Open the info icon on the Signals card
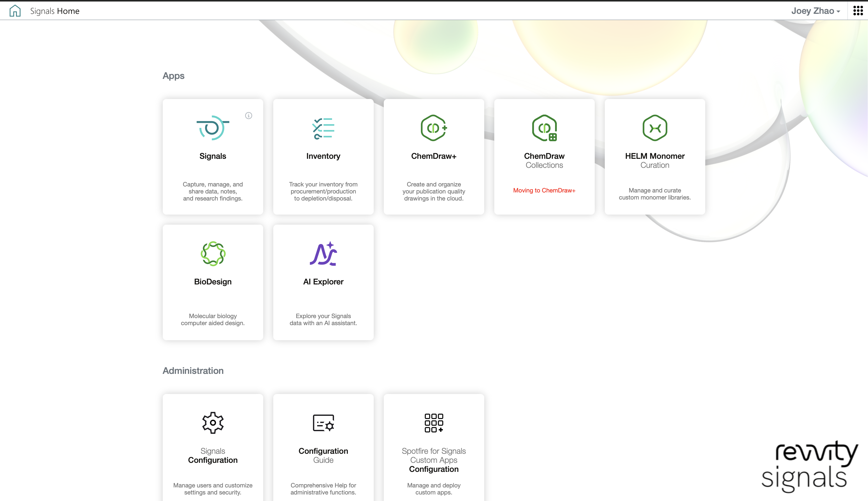 pyautogui.click(x=249, y=116)
